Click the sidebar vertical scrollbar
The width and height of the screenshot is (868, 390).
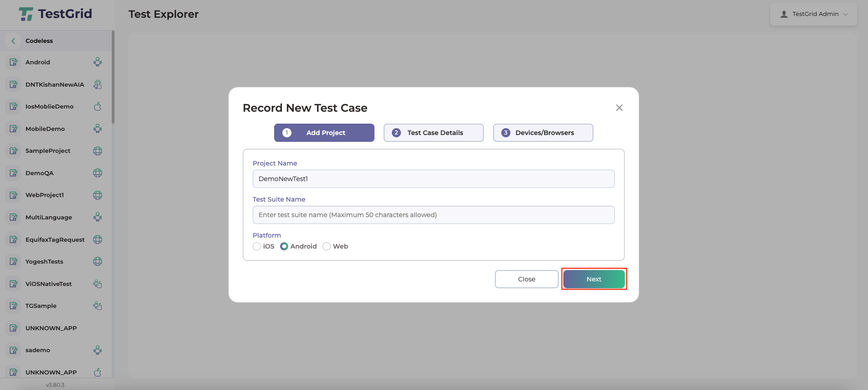113,78
